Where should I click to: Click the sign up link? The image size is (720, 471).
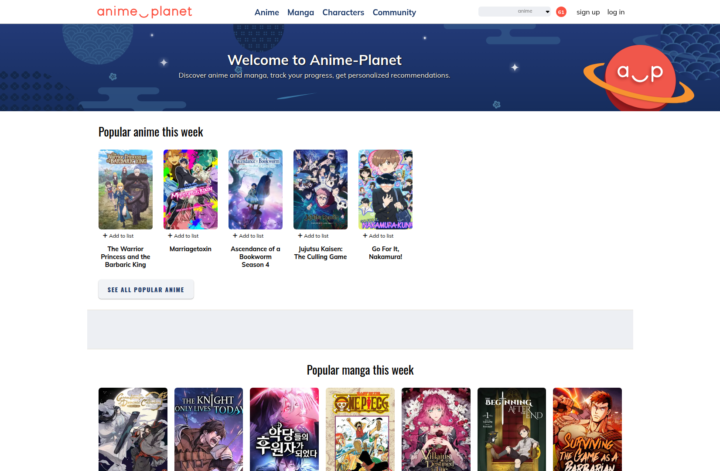[588, 13]
